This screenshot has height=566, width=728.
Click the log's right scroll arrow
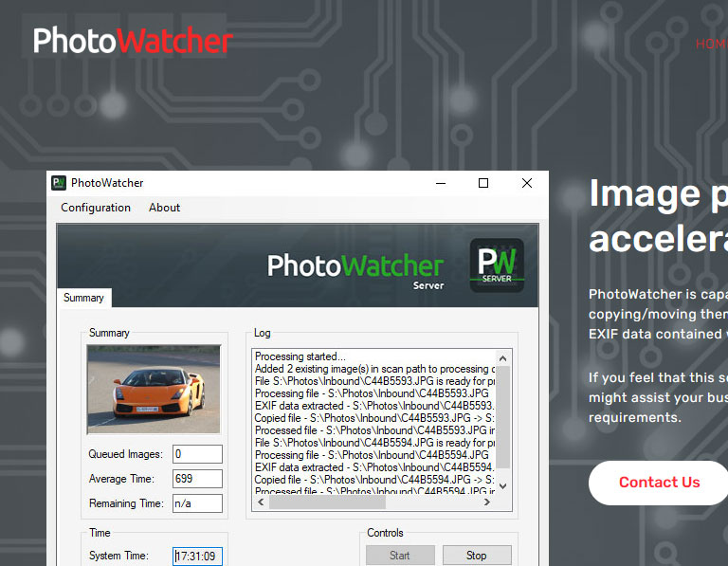pos(488,503)
